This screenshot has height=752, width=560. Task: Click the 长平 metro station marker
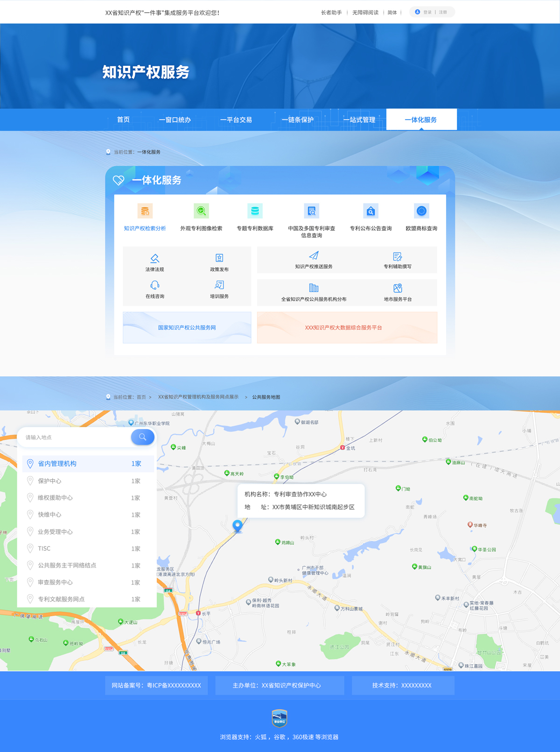tap(198, 613)
